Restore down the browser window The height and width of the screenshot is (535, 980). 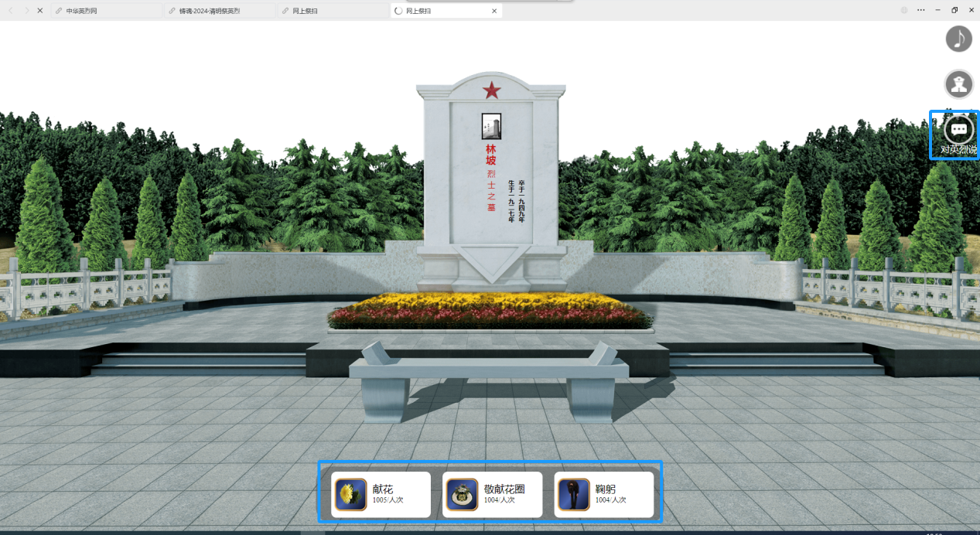point(954,11)
